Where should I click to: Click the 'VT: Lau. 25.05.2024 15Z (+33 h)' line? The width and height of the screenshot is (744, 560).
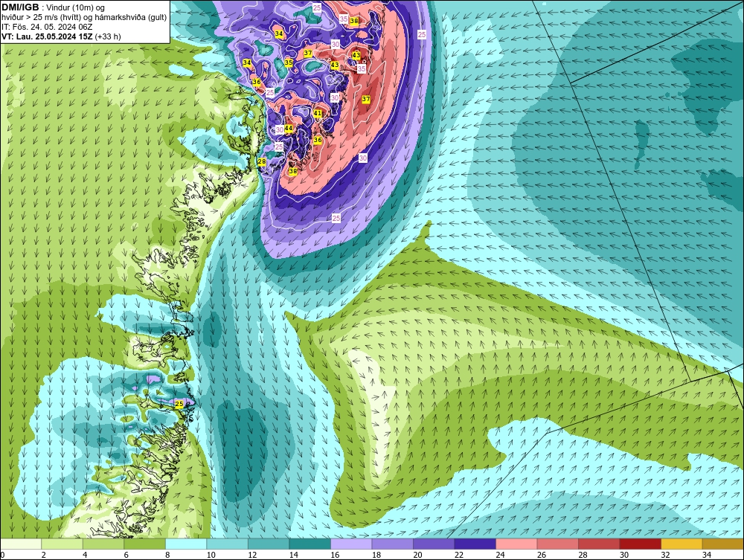(x=61, y=36)
